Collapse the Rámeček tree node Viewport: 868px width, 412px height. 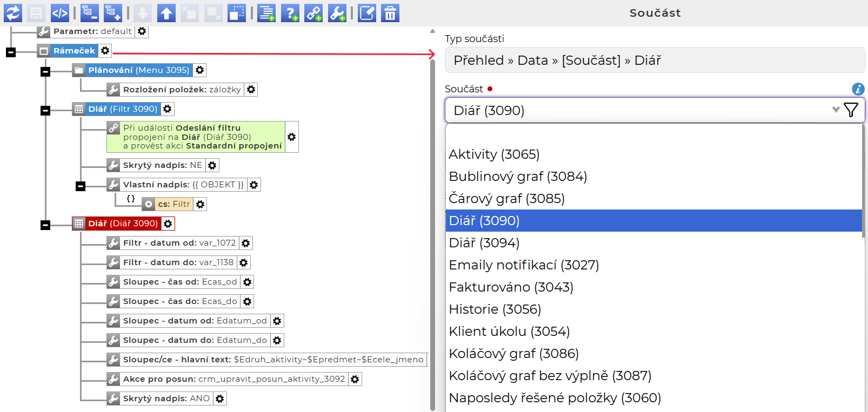11,52
